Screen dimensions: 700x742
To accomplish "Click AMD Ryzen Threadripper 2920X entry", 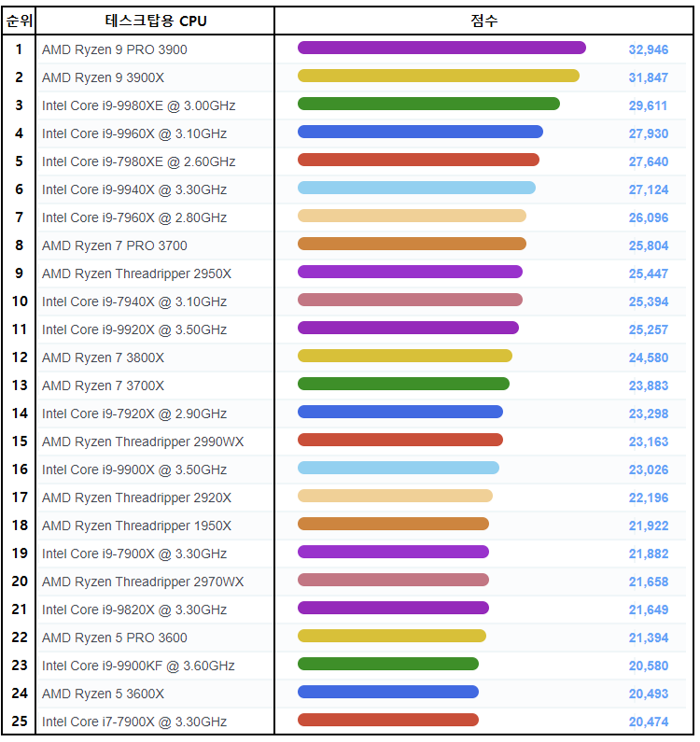I will click(136, 497).
